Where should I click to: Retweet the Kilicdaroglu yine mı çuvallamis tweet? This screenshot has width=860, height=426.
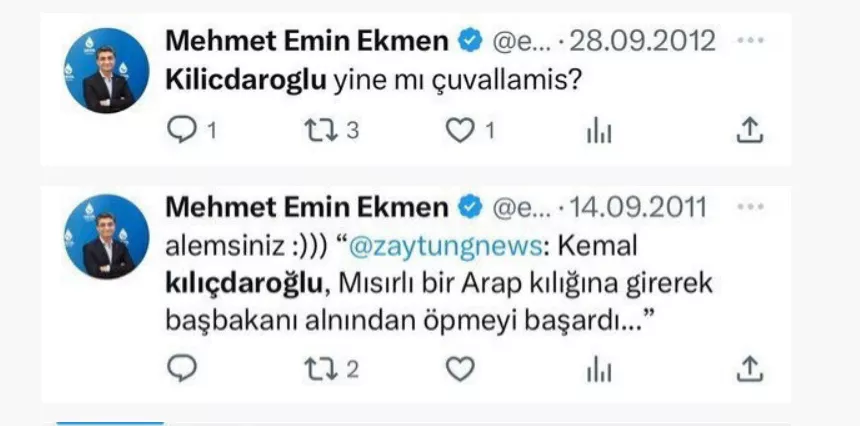point(321,131)
